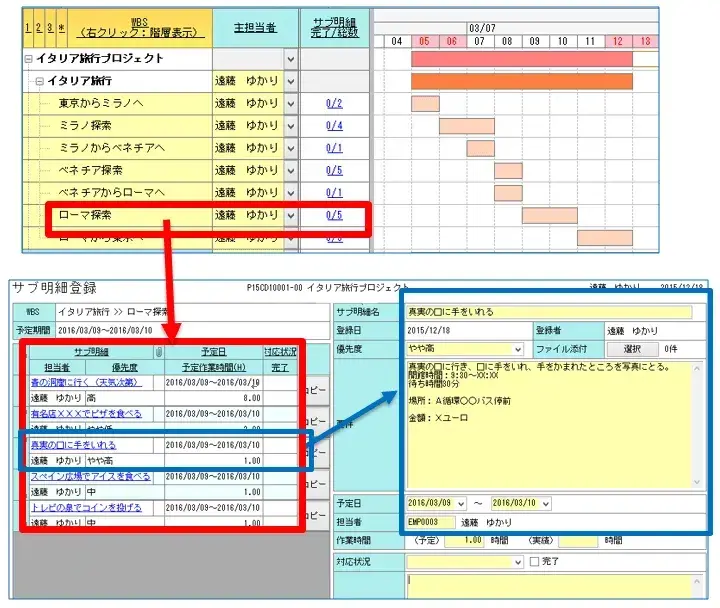Click the サブ明細名 text field

549,312
